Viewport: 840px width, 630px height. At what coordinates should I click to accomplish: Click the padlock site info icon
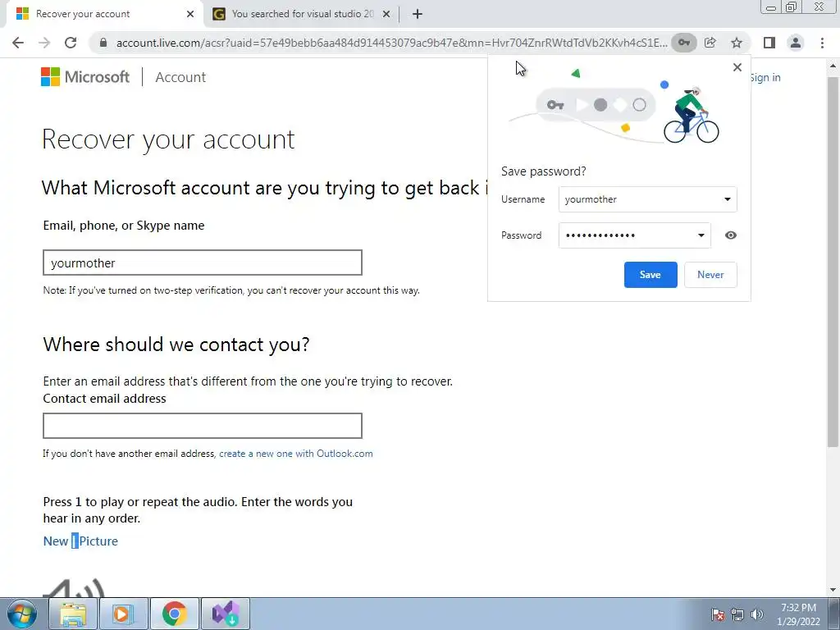click(x=103, y=43)
